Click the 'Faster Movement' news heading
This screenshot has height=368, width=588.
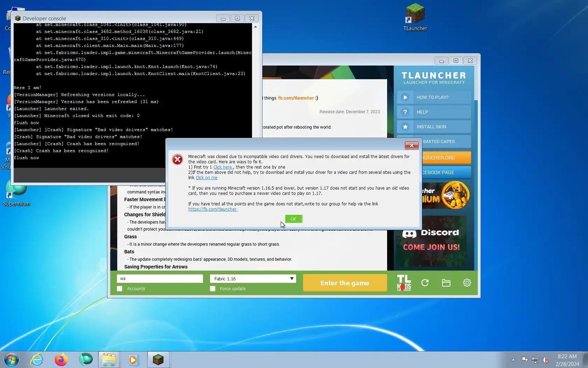(x=144, y=199)
